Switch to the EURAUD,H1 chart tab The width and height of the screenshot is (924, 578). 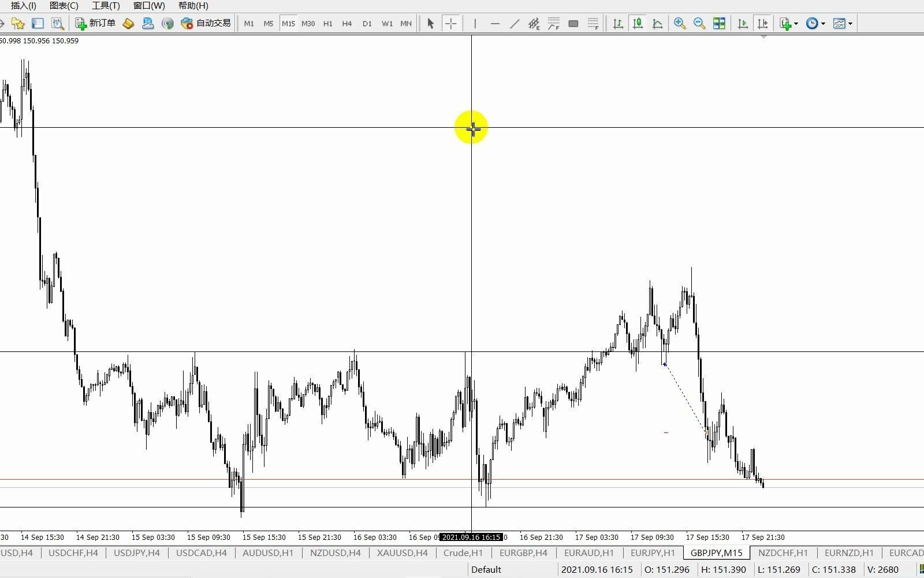(x=589, y=553)
